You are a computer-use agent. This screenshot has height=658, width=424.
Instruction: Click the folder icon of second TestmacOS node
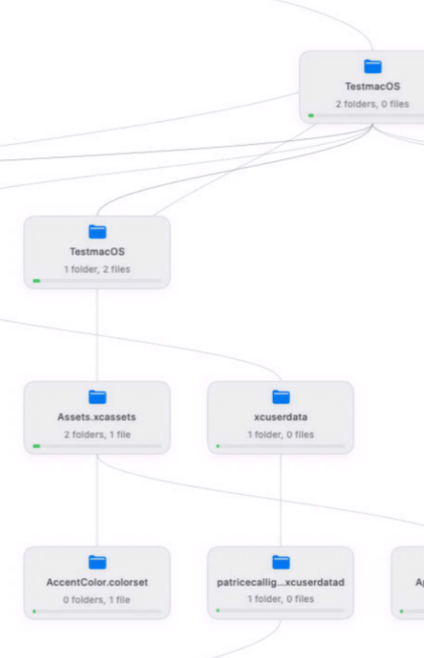(97, 232)
